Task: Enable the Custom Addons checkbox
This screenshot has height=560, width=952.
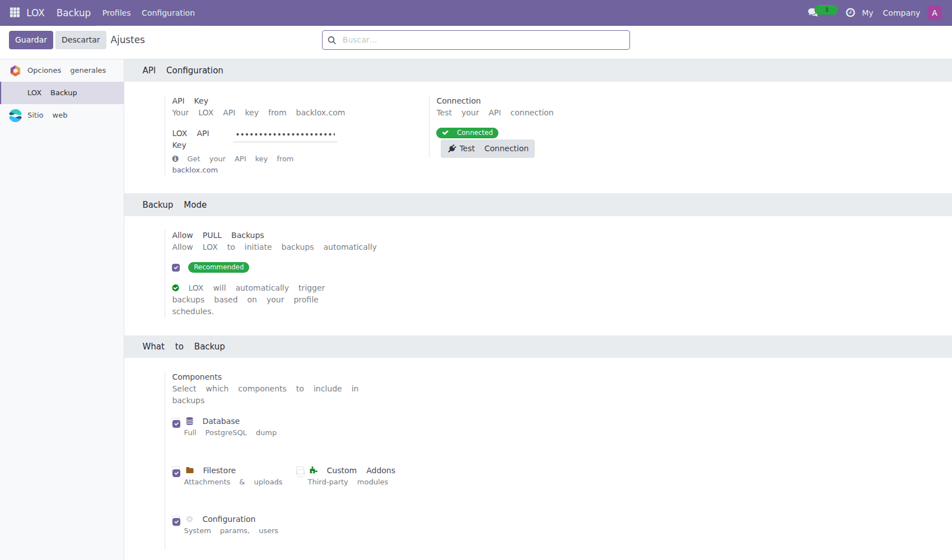Action: pyautogui.click(x=301, y=471)
